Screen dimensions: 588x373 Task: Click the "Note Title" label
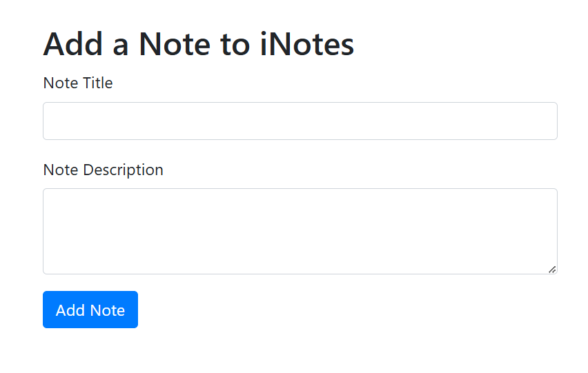click(78, 83)
